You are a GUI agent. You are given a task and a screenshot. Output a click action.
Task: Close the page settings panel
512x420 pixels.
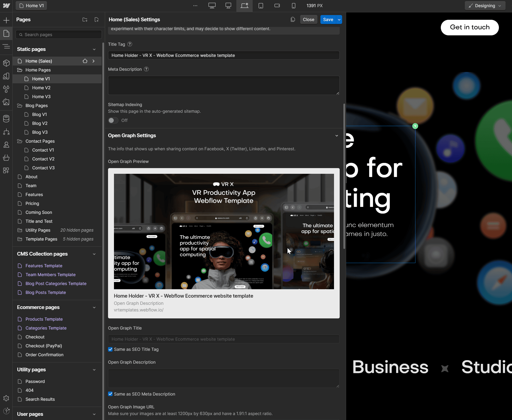pos(309,20)
